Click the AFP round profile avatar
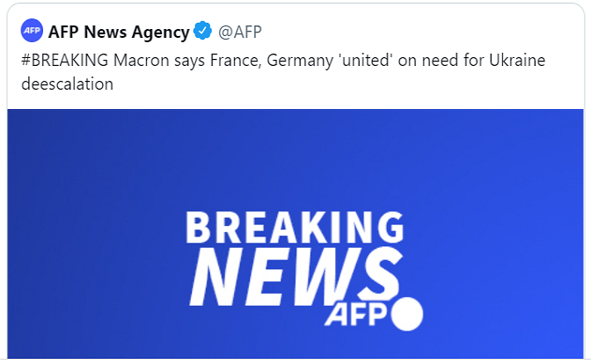Image resolution: width=591 pixels, height=364 pixels. pos(32,33)
